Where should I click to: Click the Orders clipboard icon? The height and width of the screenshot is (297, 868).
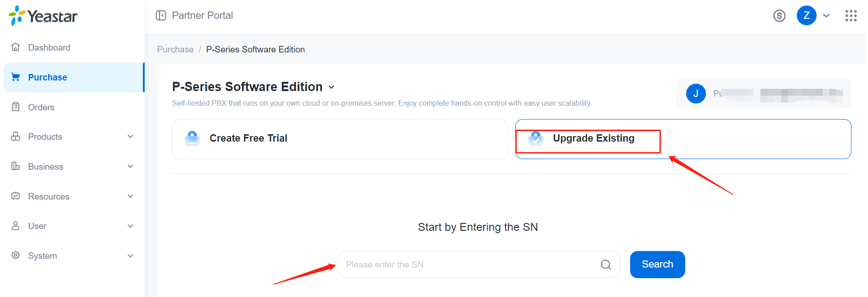click(16, 107)
